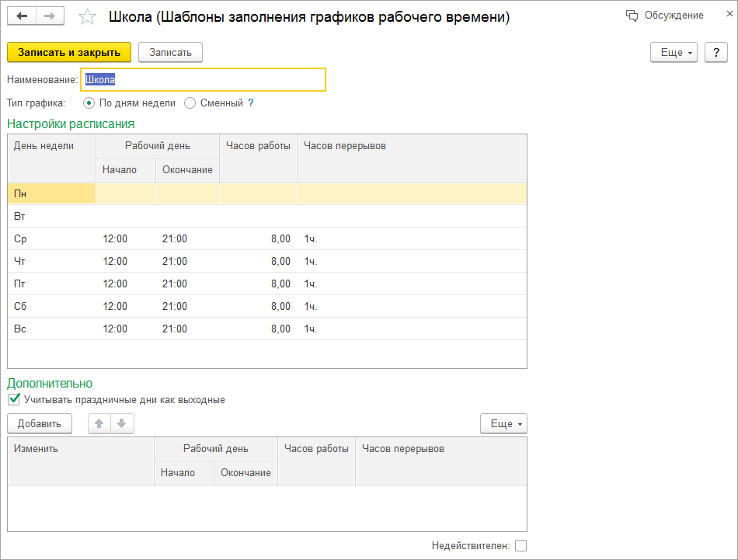Image resolution: width=738 pixels, height=560 pixels.
Task: Save using the Записать button
Action: 170,52
